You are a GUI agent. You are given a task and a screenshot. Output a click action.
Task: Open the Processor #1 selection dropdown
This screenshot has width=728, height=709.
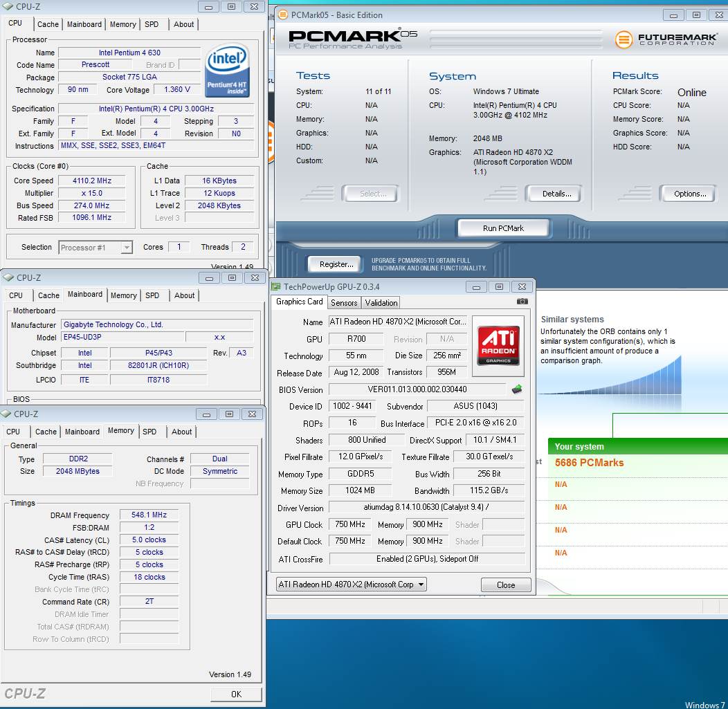tap(95, 248)
